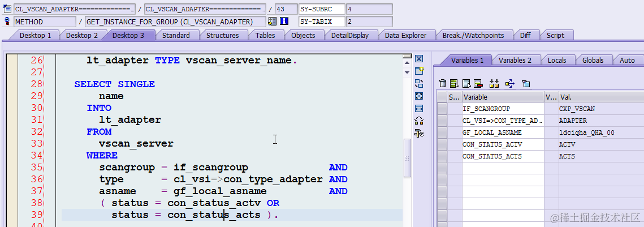Switch to Auto tab
Viewport: 644px width, 227px height.
click(626, 60)
